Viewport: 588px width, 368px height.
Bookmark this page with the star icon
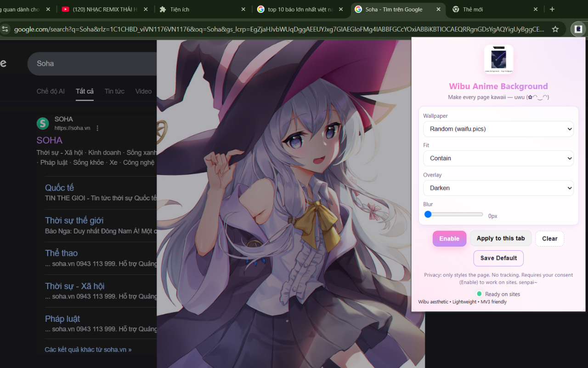[x=555, y=29]
